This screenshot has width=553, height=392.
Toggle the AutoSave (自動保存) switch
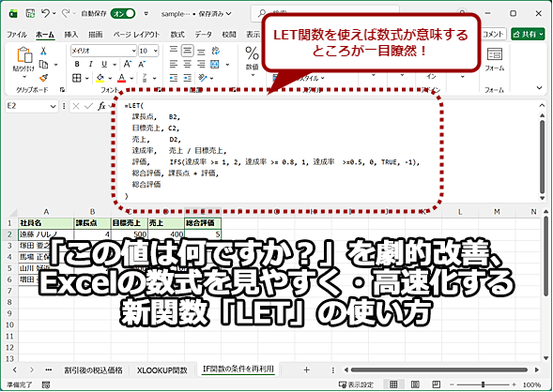(x=123, y=13)
